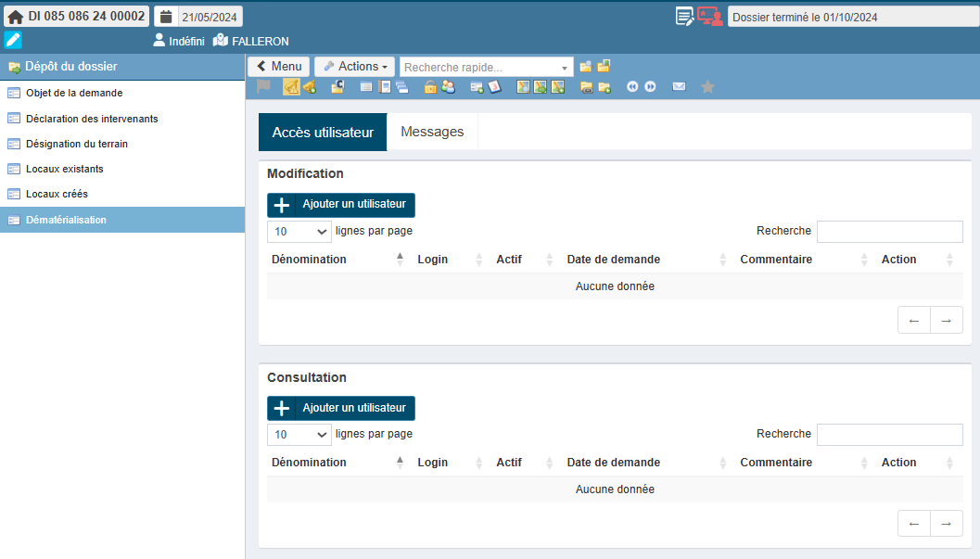Click the Menu back button
Image resolution: width=980 pixels, height=559 pixels.
pos(278,67)
